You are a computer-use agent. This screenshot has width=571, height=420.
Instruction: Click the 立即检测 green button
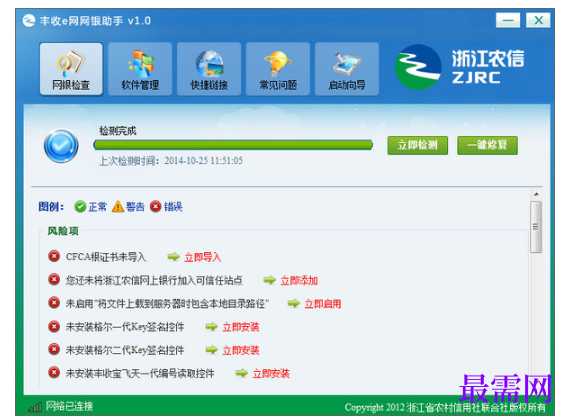click(417, 145)
